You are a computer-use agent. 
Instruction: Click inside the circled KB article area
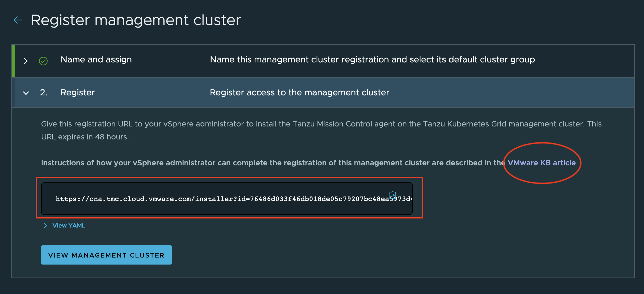tap(541, 163)
